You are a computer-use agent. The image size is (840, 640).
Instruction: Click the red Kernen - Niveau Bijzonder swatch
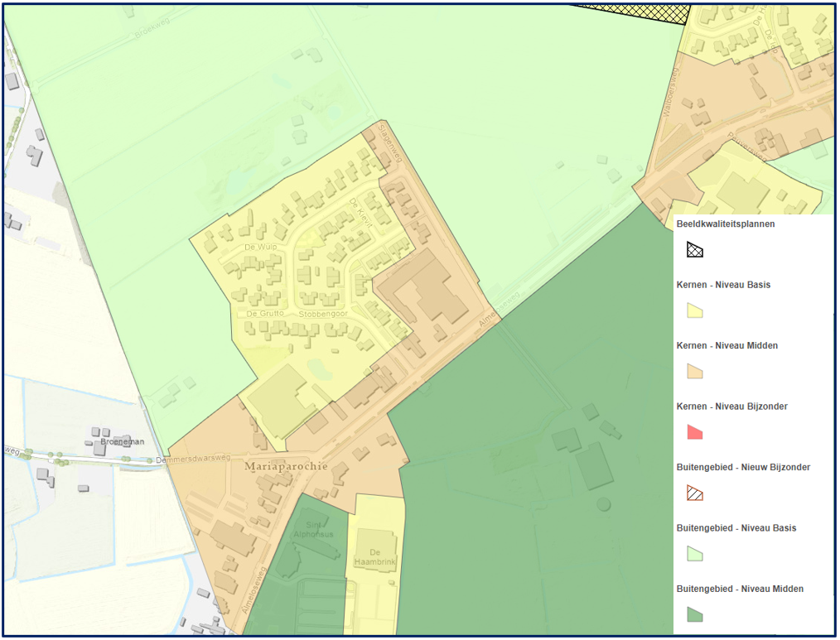click(x=695, y=431)
